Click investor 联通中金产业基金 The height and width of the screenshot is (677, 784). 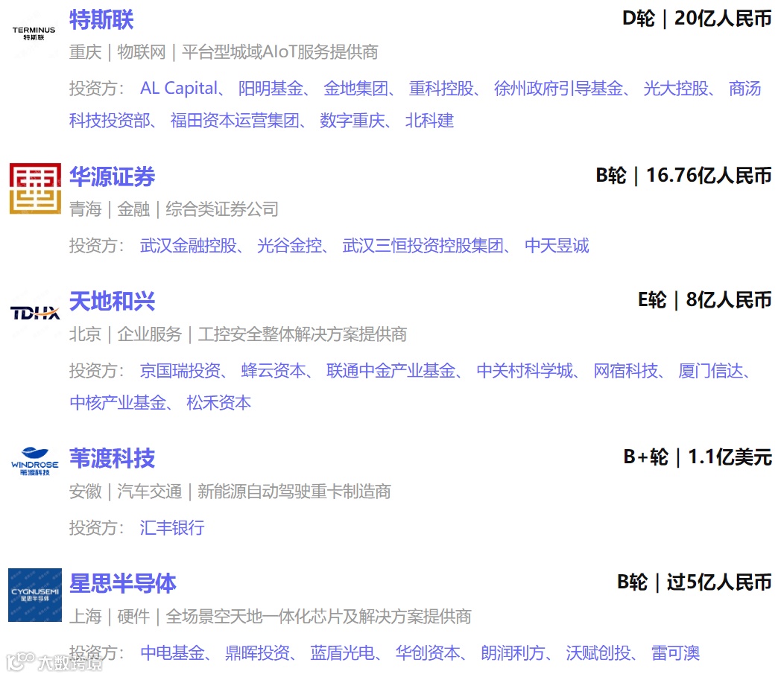click(x=391, y=371)
